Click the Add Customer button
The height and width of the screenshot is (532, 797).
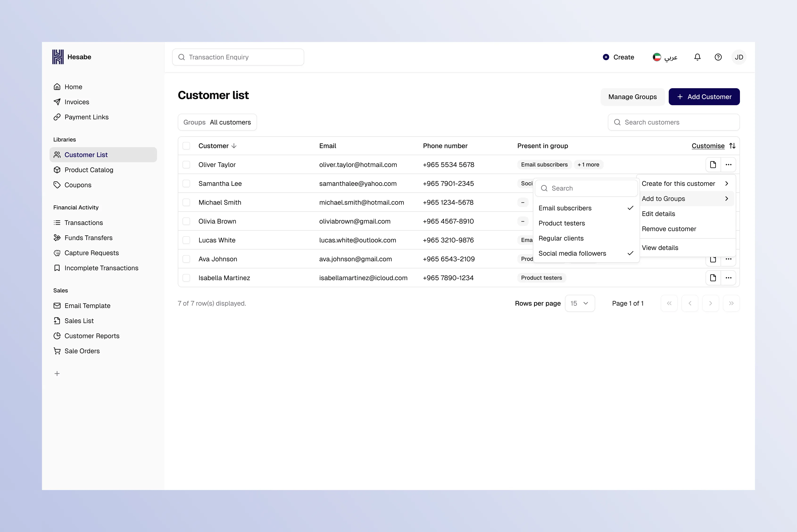[x=704, y=97]
